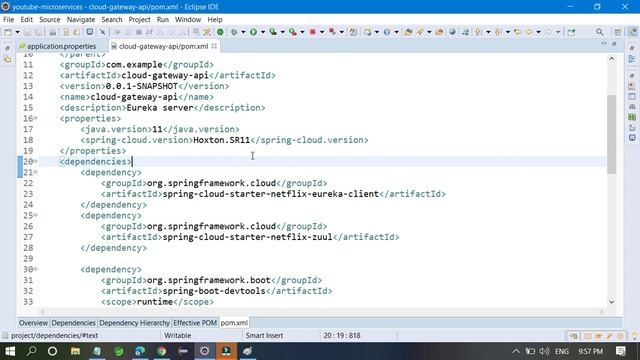This screenshot has width=640, height=360.
Task: Click the Writable status bar entry
Action: 178,336
